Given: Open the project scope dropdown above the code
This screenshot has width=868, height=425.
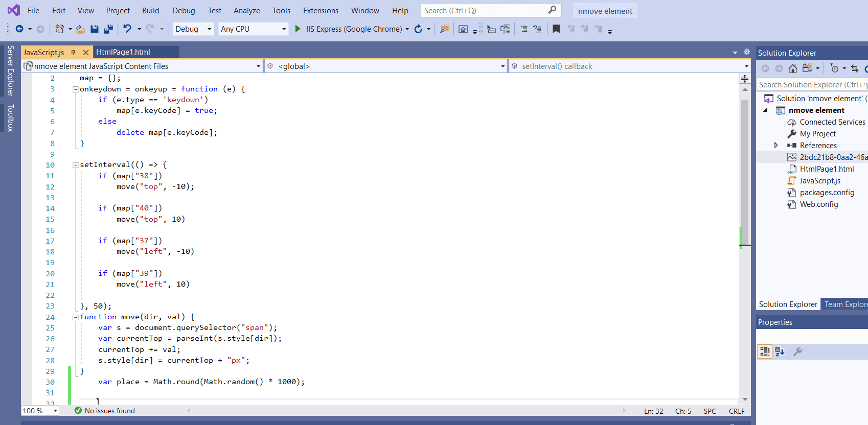Looking at the screenshot, I should coord(142,66).
